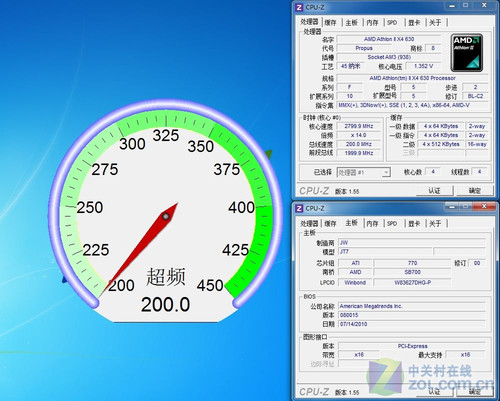Viewport: 500px width, 401px height.
Task: Open the 主板 tab in the upper CPU-Z window
Action: tap(351, 23)
